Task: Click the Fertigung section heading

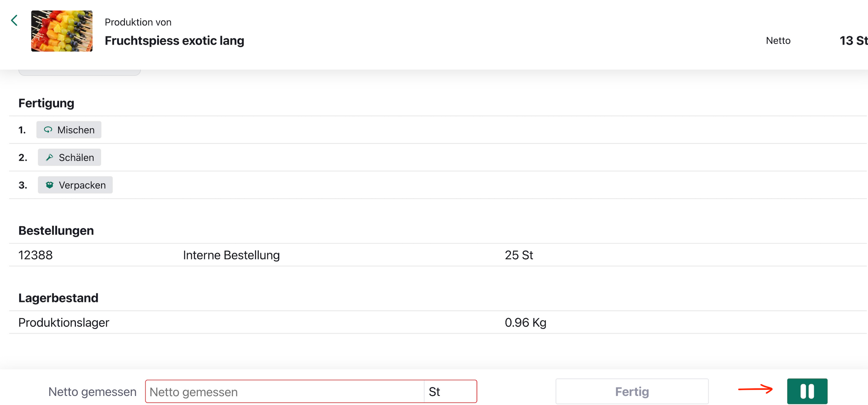Action: (x=46, y=103)
